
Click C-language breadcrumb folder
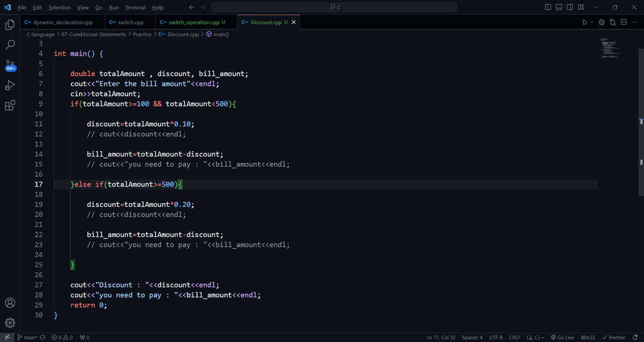pyautogui.click(x=41, y=34)
